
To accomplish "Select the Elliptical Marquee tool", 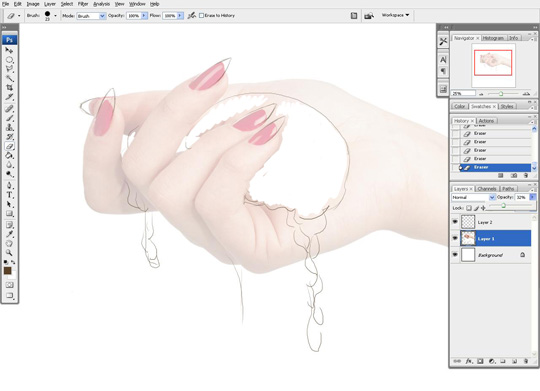I will [9, 60].
